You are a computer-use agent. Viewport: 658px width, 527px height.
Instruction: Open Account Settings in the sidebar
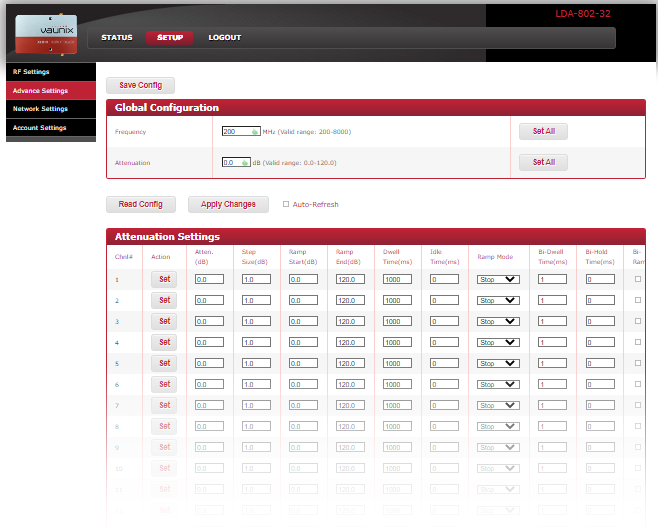pyautogui.click(x=39, y=128)
